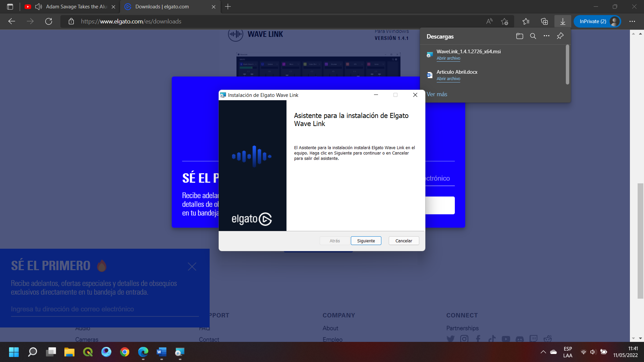
Task: Refresh the current page
Action: [49, 21]
